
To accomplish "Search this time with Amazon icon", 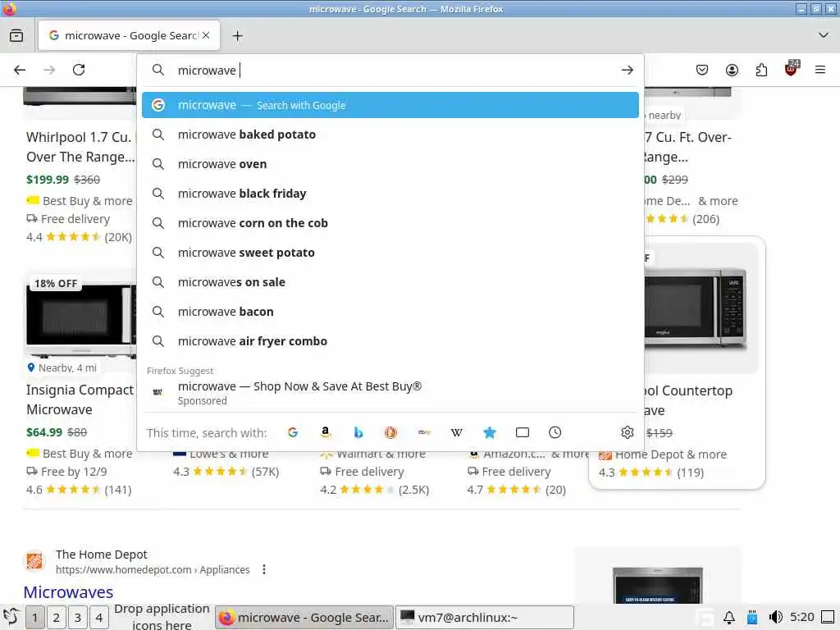I will pos(325,432).
